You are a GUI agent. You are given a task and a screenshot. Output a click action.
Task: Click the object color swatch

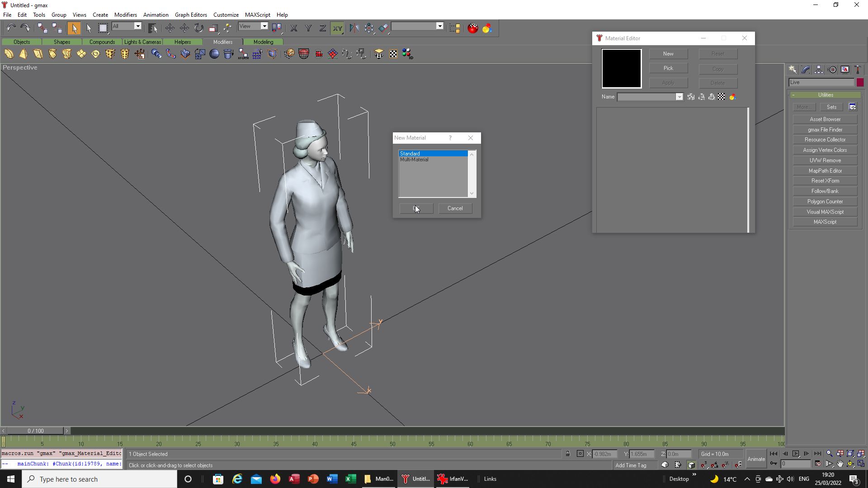click(x=860, y=82)
